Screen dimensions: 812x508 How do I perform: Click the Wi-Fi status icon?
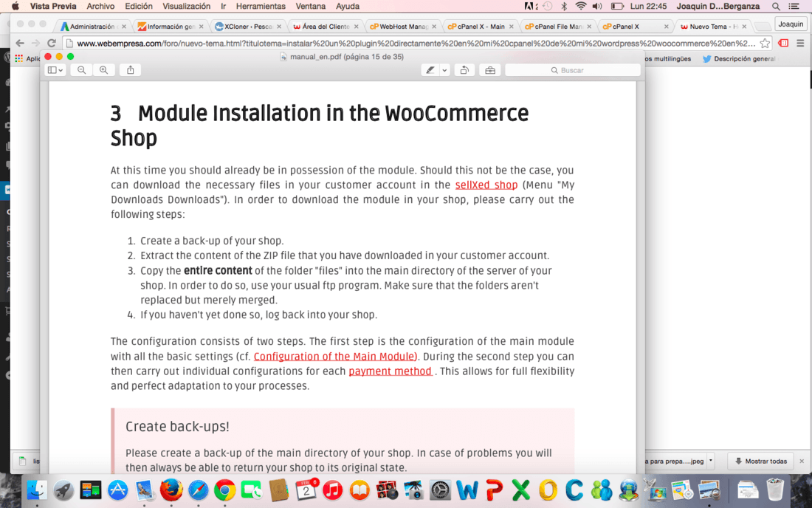[581, 6]
